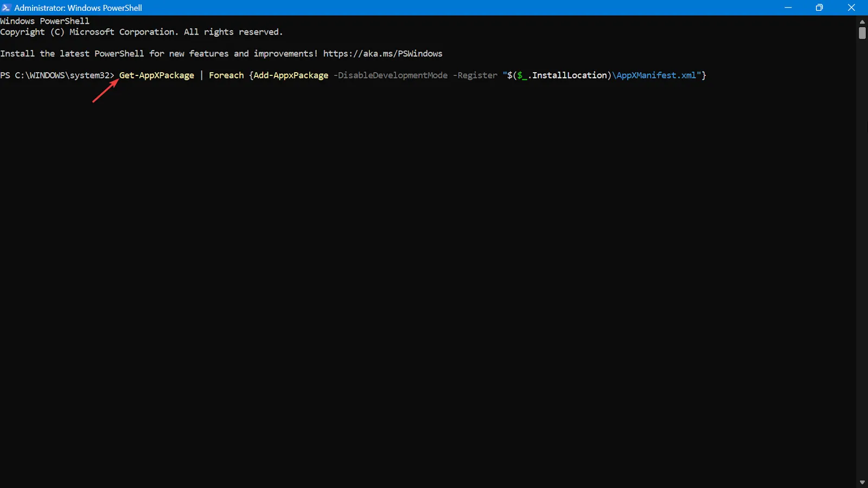The width and height of the screenshot is (868, 488).
Task: Click the 'Administrator: Windows PowerShell' title text
Action: pos(78,8)
